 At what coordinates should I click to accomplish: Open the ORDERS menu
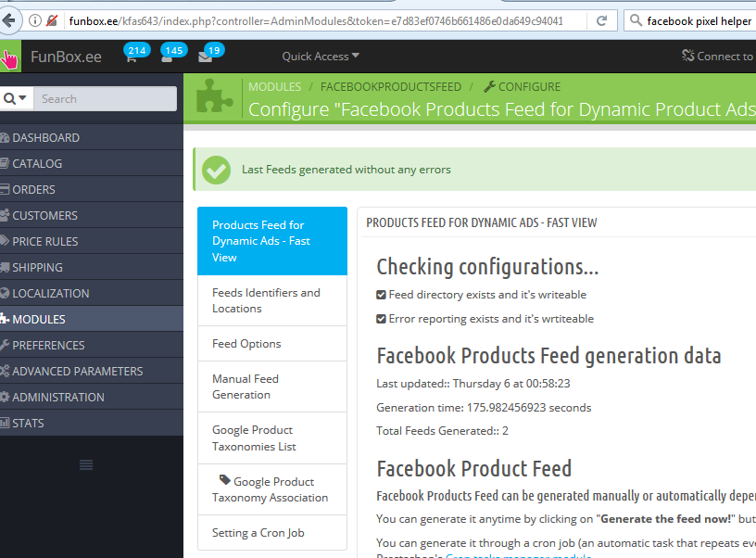[x=92, y=189]
